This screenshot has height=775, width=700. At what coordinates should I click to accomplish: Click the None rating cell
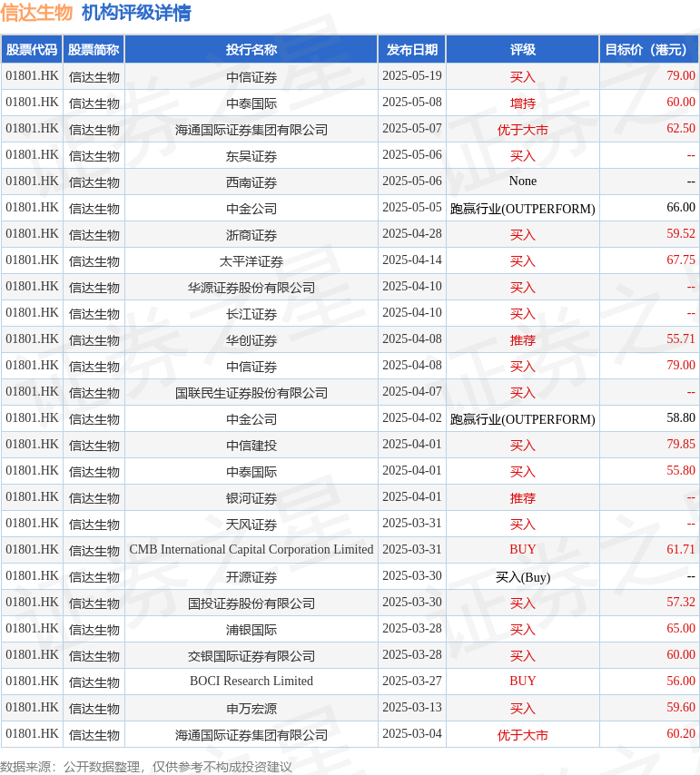(523, 181)
